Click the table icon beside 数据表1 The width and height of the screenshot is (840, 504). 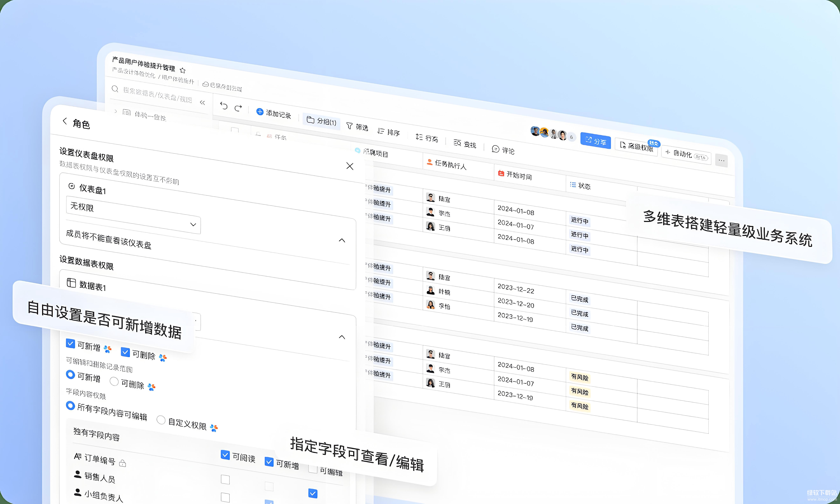click(x=71, y=283)
